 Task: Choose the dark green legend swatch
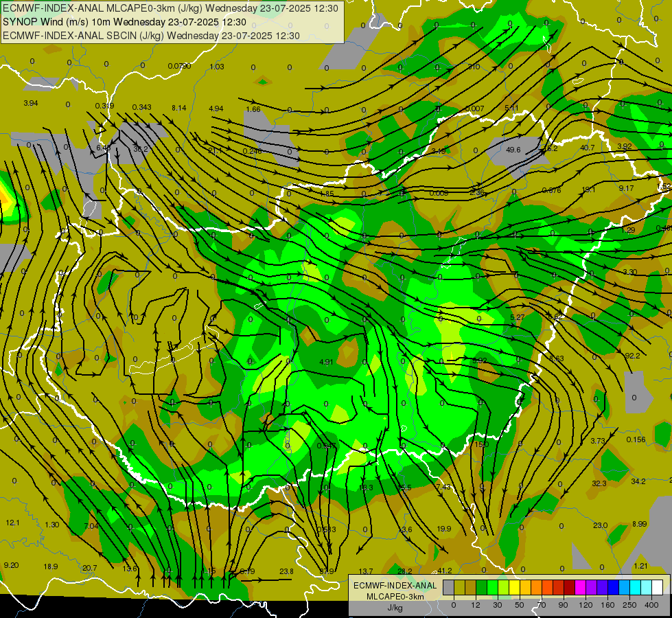pos(482,587)
